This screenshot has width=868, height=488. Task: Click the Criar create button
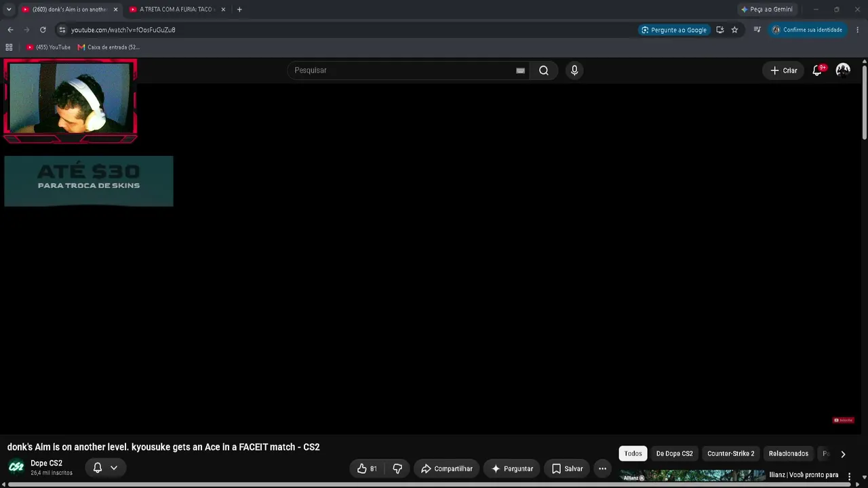(783, 70)
